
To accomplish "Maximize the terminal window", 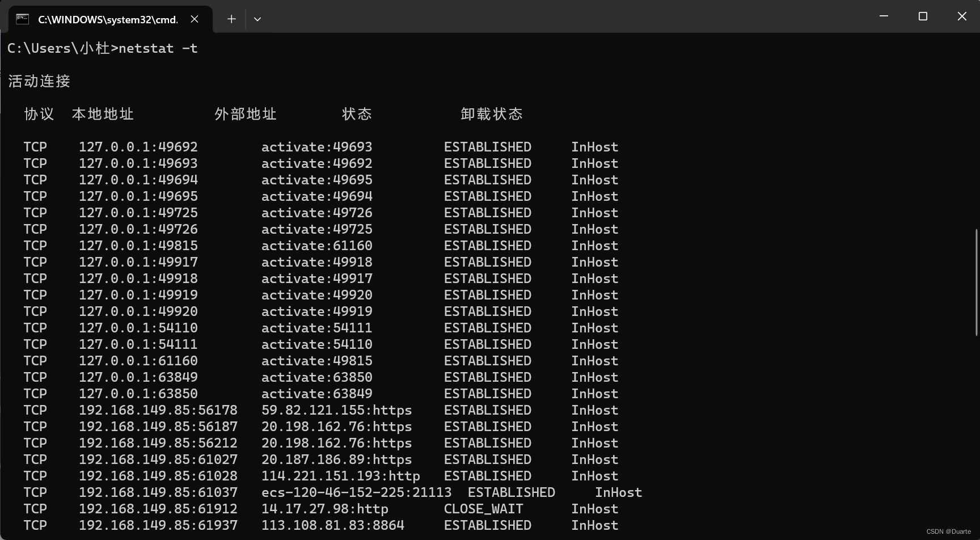I will (923, 16).
